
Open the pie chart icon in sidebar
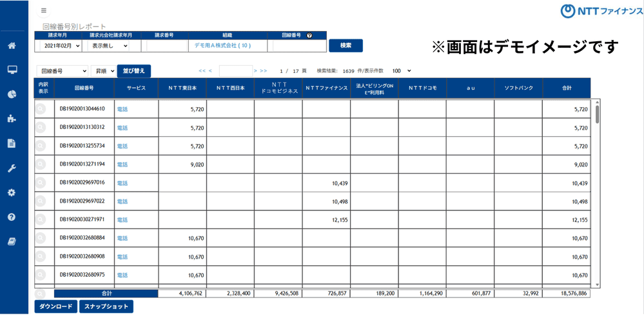12,94
